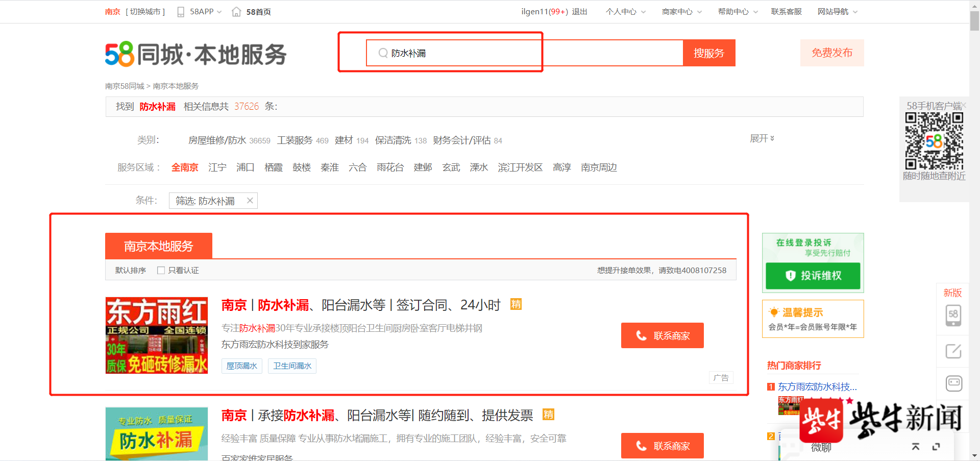Screen dimensions: 980x461
Task: Click the 投诉维权 button
Action: (813, 276)
